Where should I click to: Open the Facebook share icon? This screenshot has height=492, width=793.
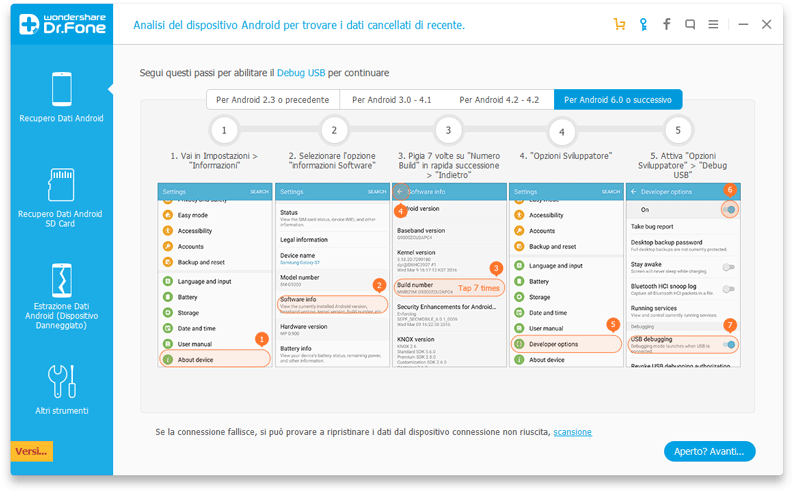(667, 24)
